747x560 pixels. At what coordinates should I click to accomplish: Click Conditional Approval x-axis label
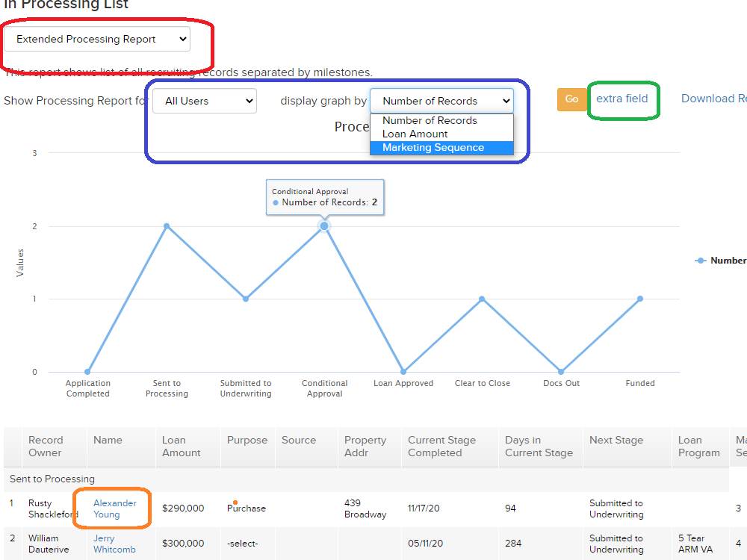tap(324, 388)
